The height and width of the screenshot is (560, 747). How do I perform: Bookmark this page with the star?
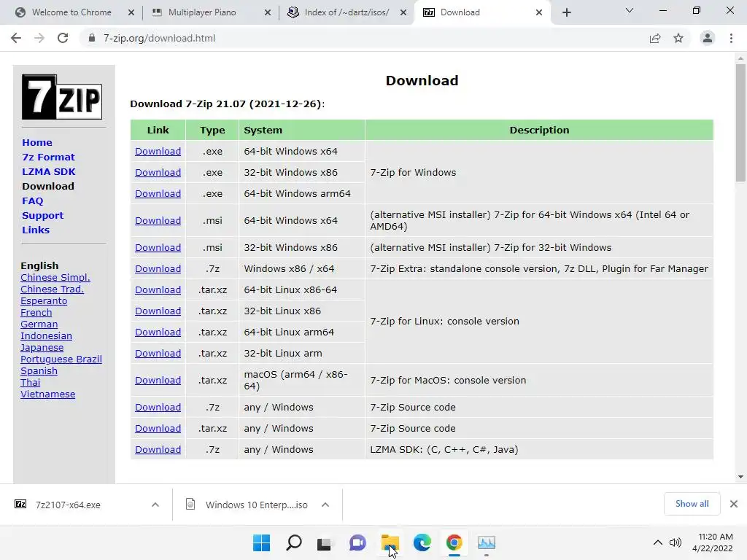click(x=678, y=38)
